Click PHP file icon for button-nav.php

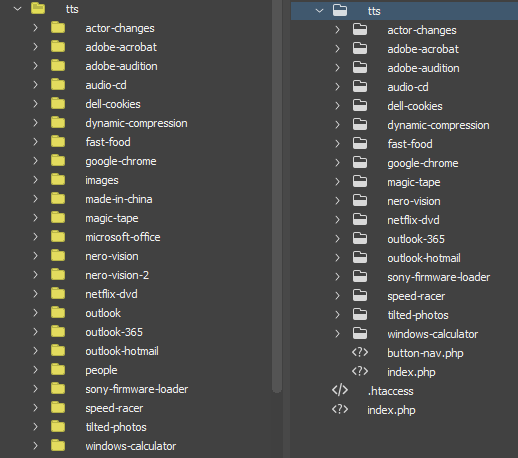pyautogui.click(x=360, y=353)
